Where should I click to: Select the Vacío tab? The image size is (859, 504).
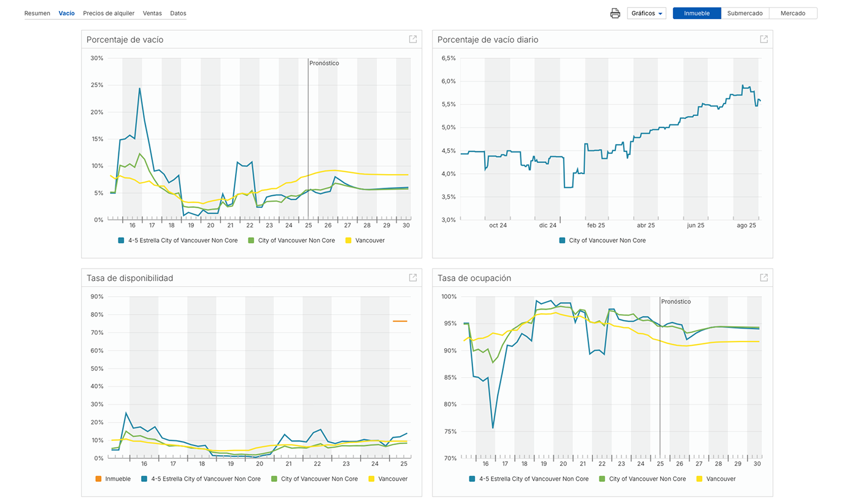[66, 13]
